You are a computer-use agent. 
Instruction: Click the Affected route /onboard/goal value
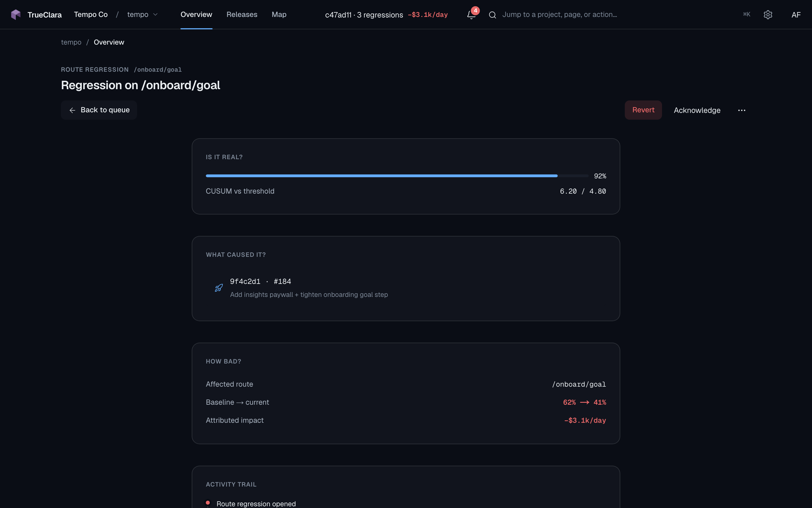coord(579,384)
